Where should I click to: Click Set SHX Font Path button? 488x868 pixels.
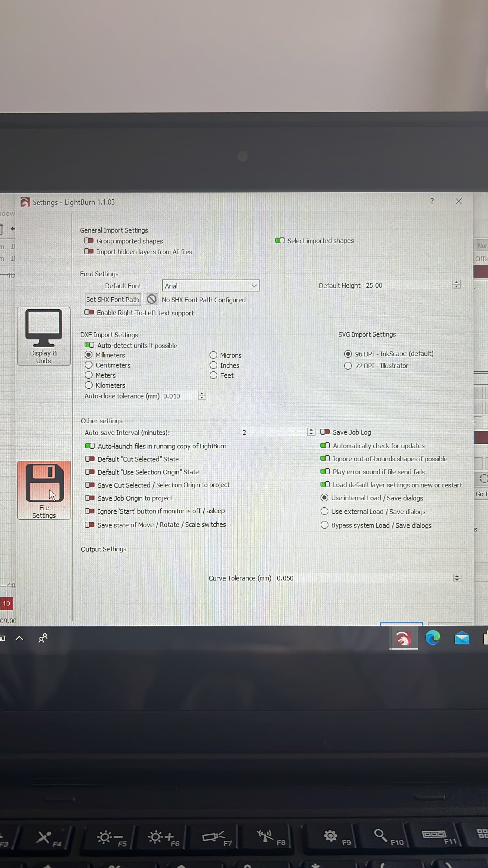[x=113, y=300]
